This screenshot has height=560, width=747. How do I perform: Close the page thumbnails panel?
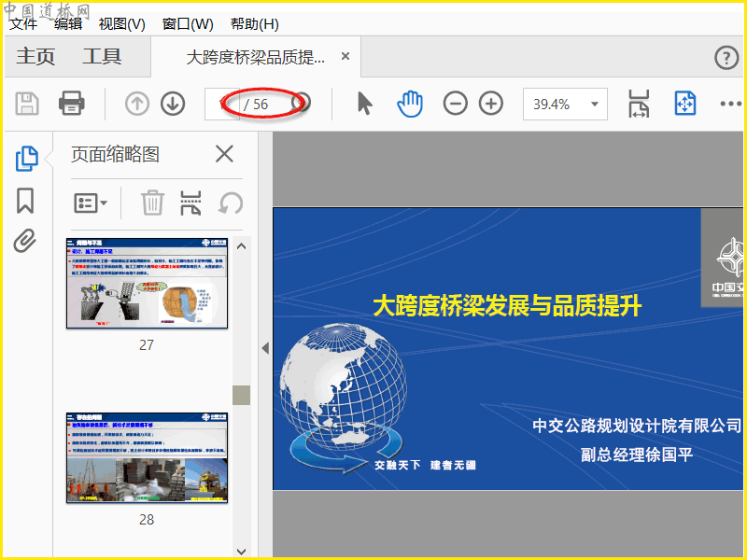pyautogui.click(x=224, y=154)
